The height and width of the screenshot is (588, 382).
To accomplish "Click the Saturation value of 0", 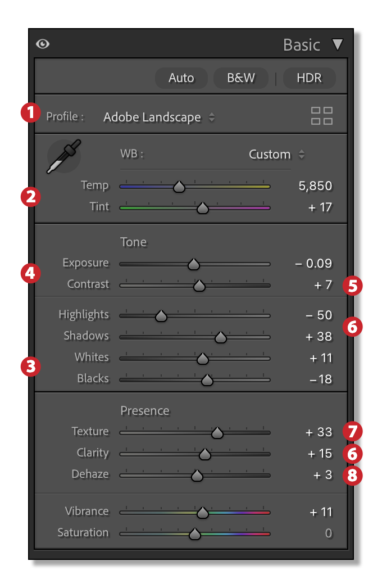I will tap(329, 533).
